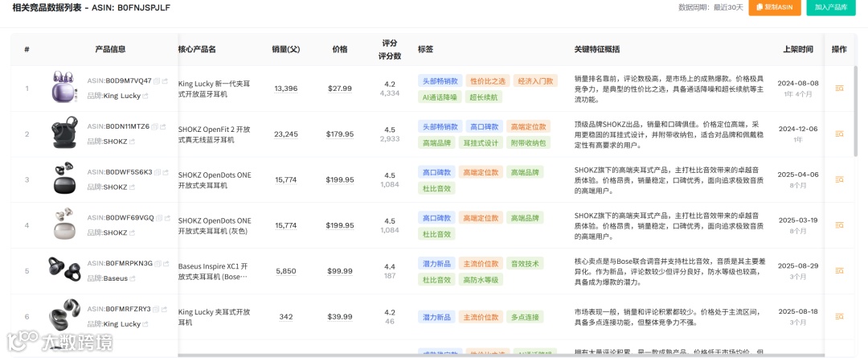Open SHOKZ brand link icon in B0DWF5S6K3 row

(x=132, y=187)
